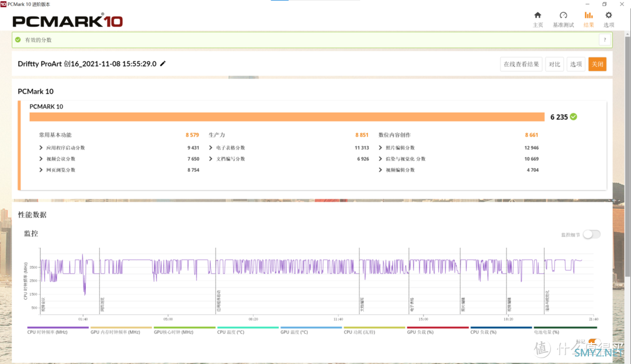Click the score value 12 946

(x=532, y=148)
